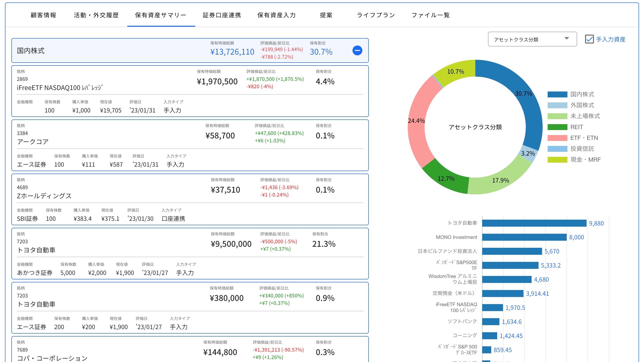Open the ライフプラン tab
The height and width of the screenshot is (362, 644).
(x=376, y=15)
